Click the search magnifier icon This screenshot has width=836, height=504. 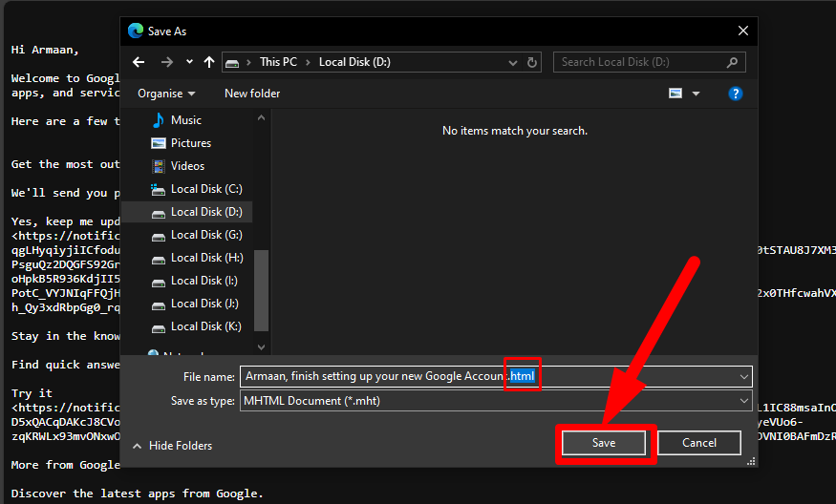[x=733, y=62]
